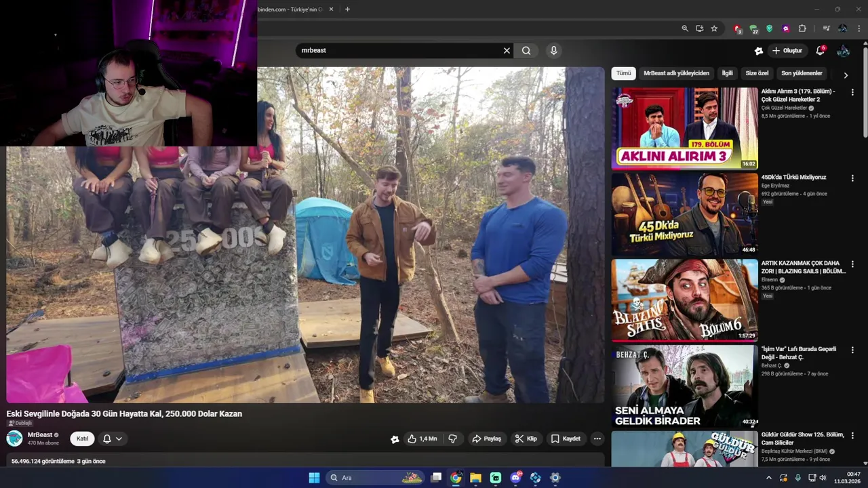The image size is (868, 488).
Task: Select the MrBeast adlı yükleyiciden chip
Action: click(x=676, y=73)
